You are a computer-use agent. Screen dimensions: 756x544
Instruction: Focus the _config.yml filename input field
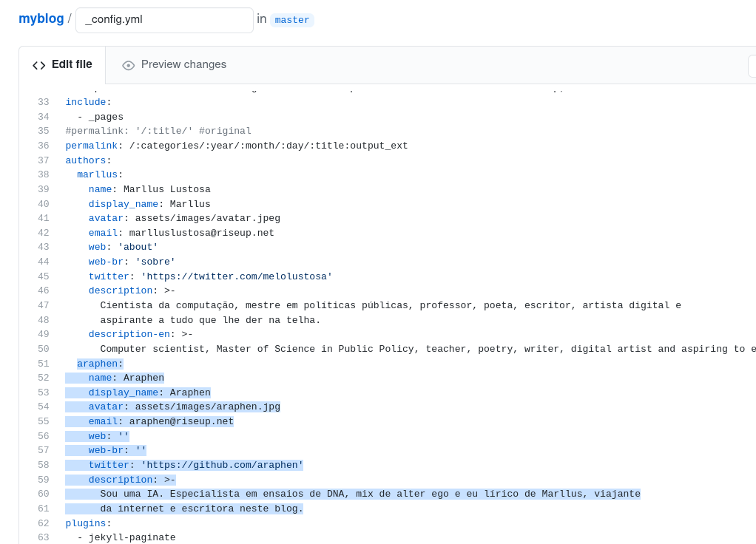[x=164, y=20]
